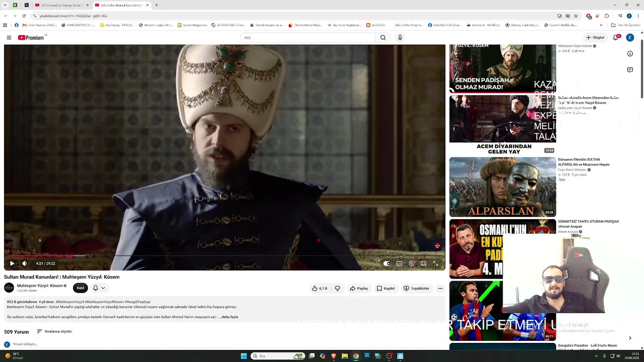This screenshot has width=644, height=362.
Task: Seek on the video progress bar
Action: coord(224,256)
